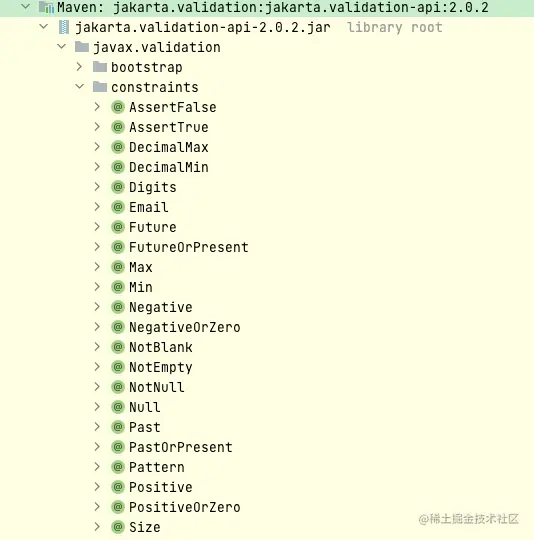Click the folder icon for javax.validation
This screenshot has height=540, width=534.
coord(82,47)
